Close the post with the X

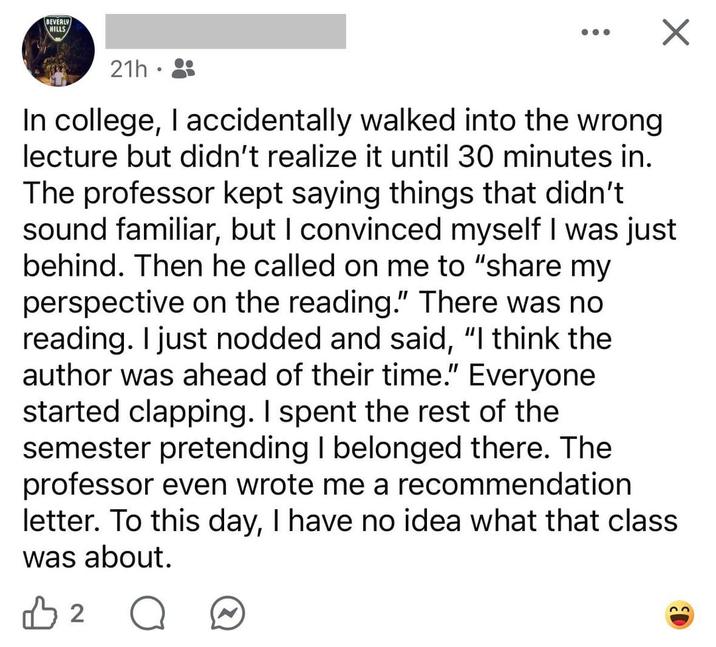(x=676, y=32)
